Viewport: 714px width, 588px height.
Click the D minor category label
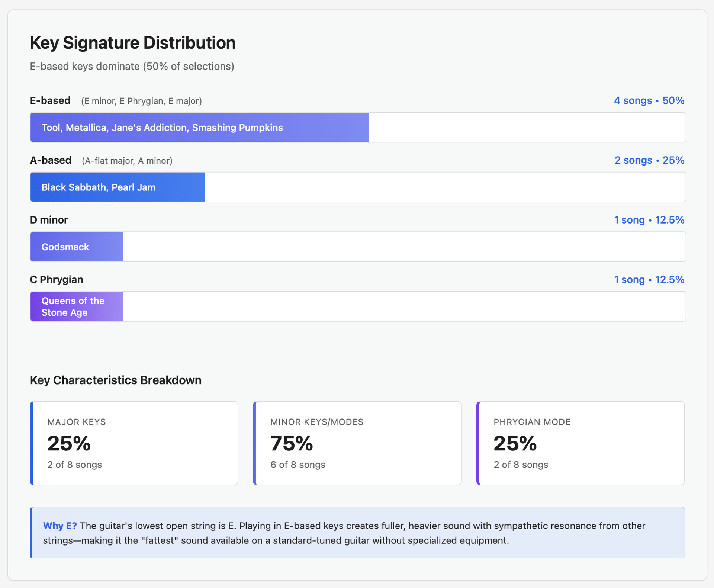pyautogui.click(x=49, y=220)
